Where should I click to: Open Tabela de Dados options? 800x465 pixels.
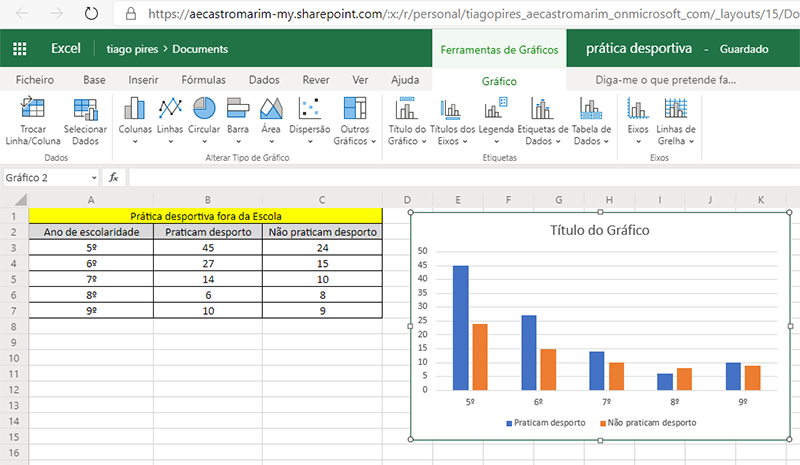(x=591, y=121)
